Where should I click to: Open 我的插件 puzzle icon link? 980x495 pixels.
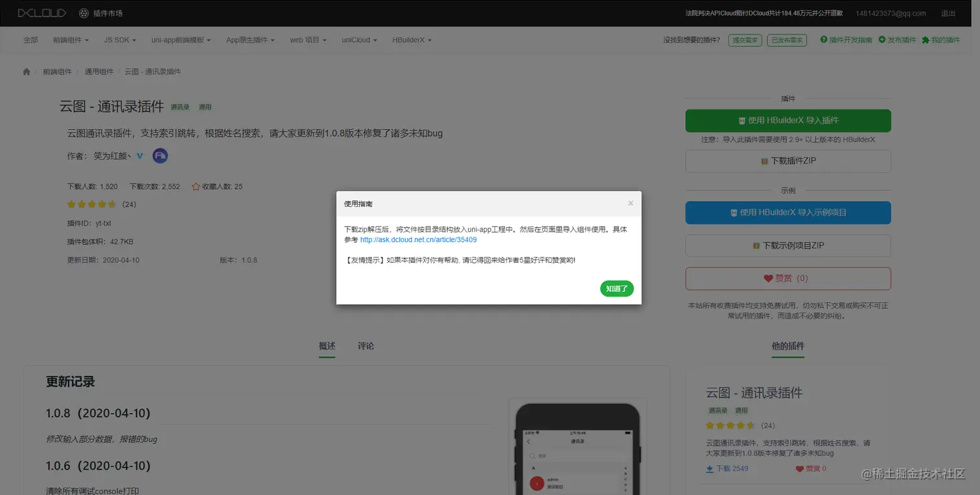(x=940, y=40)
